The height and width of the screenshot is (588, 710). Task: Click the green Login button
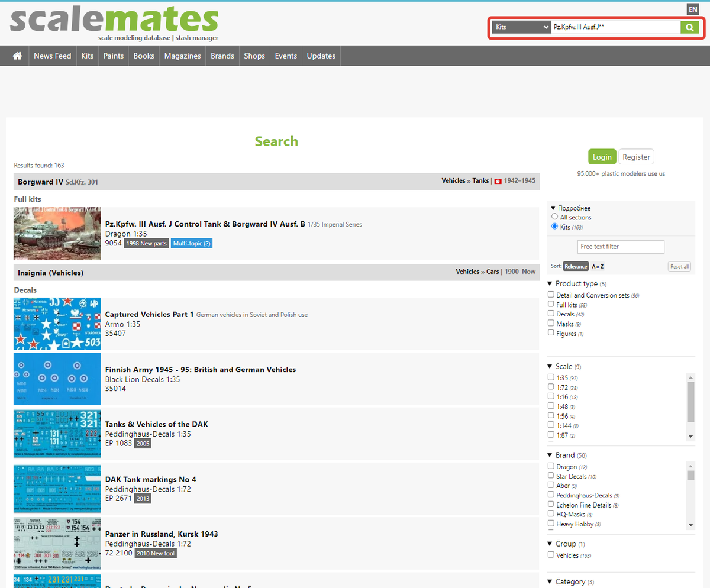pos(602,157)
